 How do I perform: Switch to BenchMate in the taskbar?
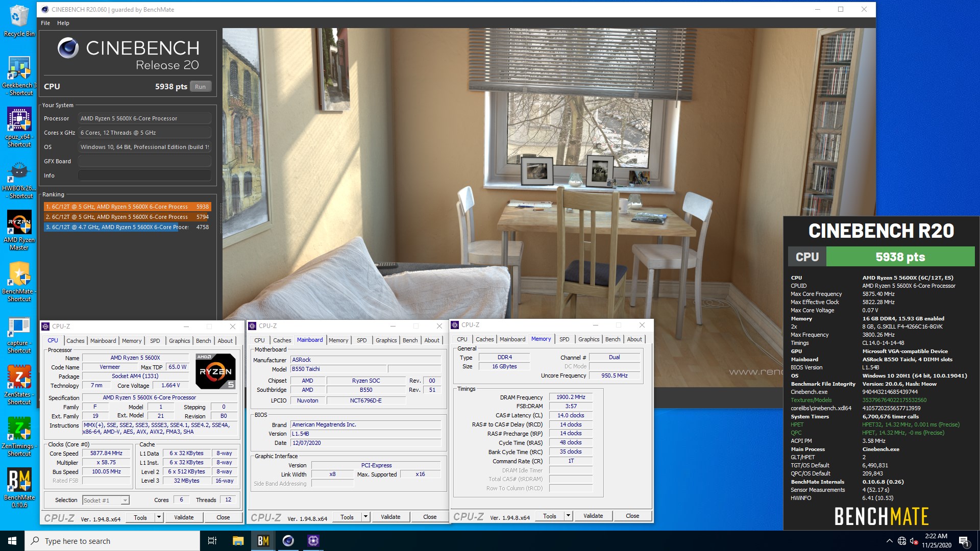coord(263,541)
